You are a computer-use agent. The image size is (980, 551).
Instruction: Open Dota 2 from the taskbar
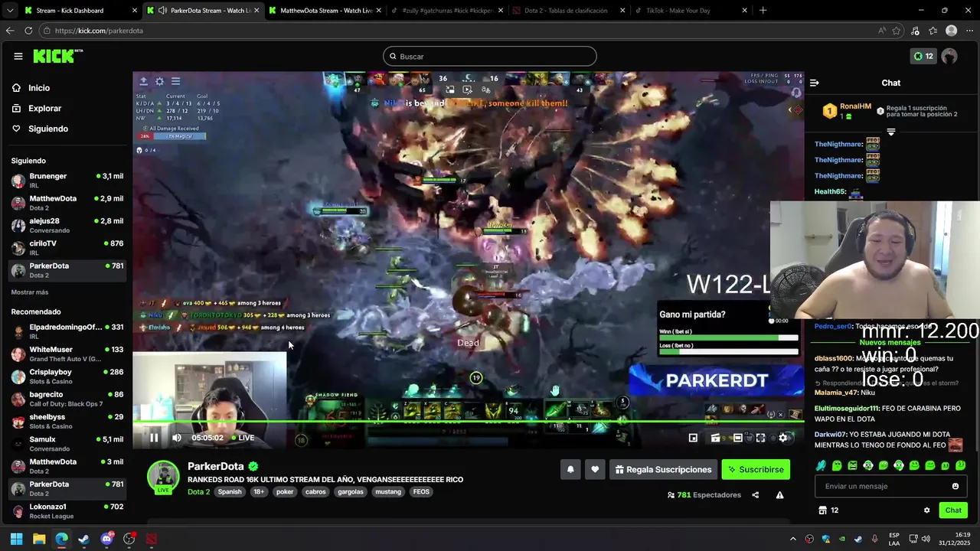152,539
